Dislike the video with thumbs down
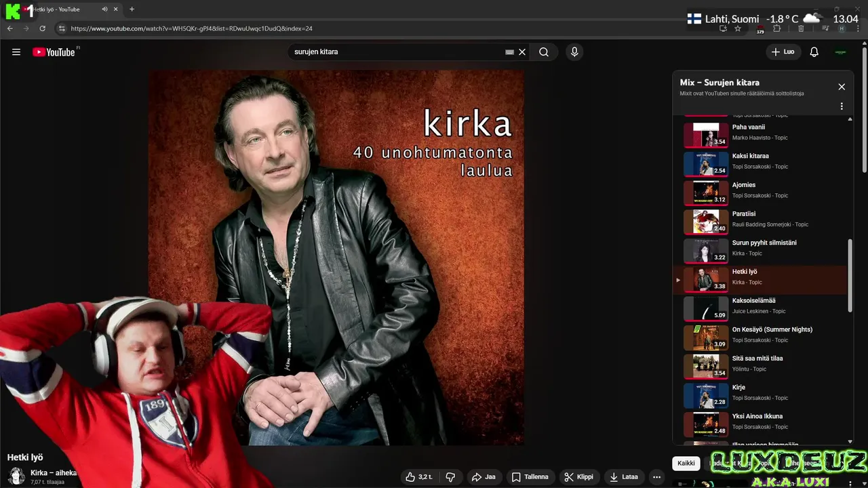Image resolution: width=868 pixels, height=488 pixels. tap(450, 477)
